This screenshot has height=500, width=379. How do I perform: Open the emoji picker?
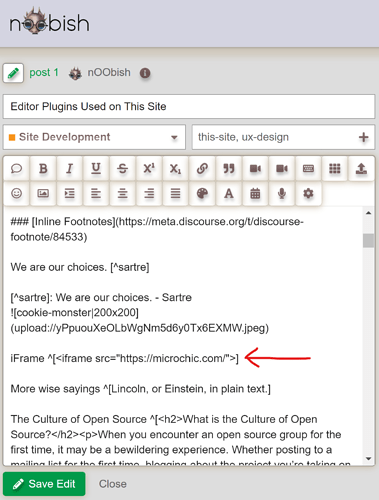[17, 193]
